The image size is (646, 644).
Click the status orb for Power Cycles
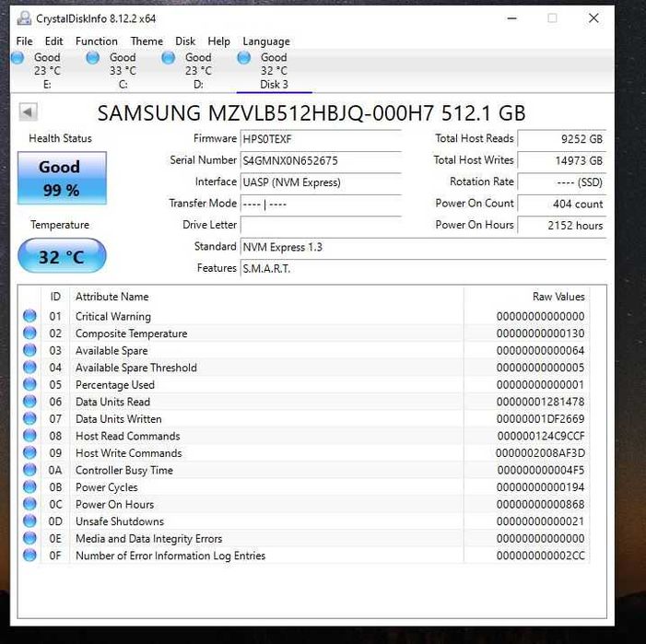click(x=29, y=487)
